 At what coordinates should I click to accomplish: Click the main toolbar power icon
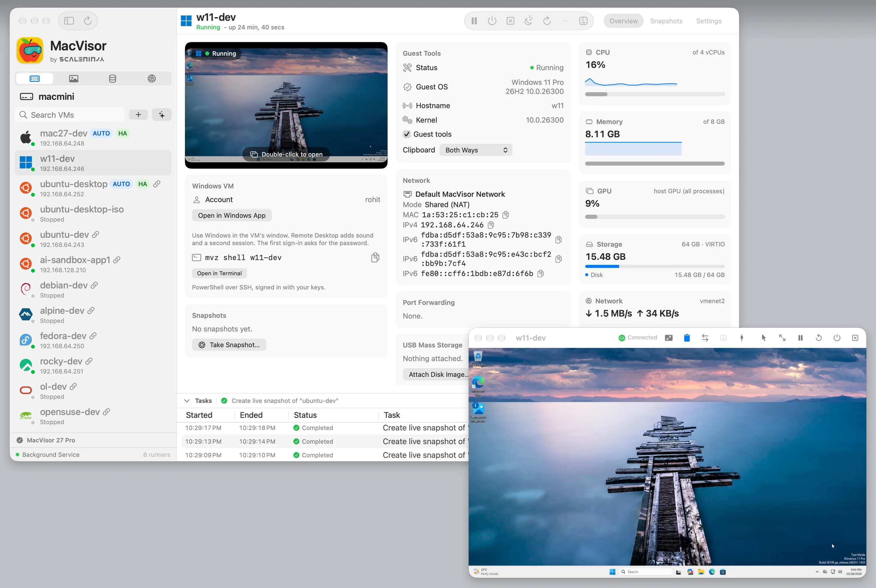[492, 21]
